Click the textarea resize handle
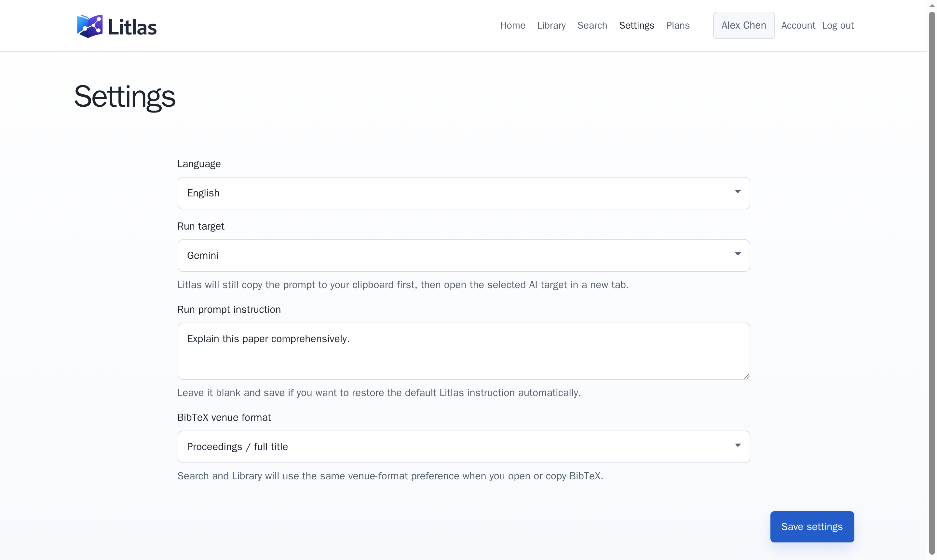 [x=746, y=376]
